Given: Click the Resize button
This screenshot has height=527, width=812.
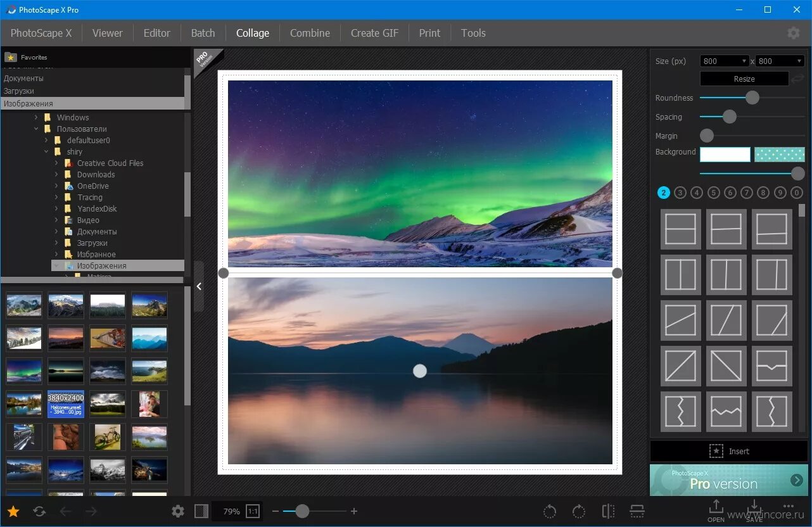Looking at the screenshot, I should [744, 78].
